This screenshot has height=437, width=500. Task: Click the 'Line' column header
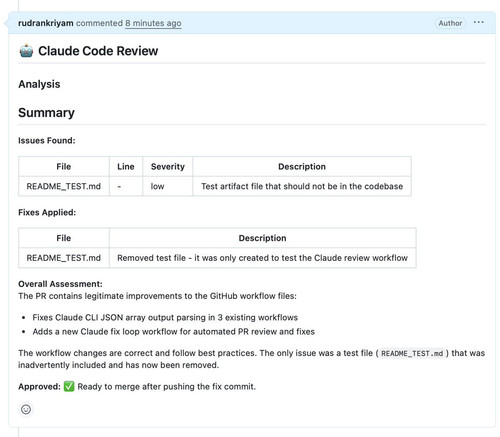click(x=126, y=166)
